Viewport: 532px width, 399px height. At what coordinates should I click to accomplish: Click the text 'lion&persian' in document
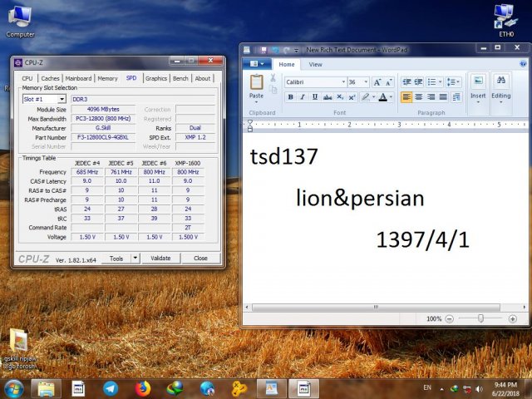click(360, 198)
